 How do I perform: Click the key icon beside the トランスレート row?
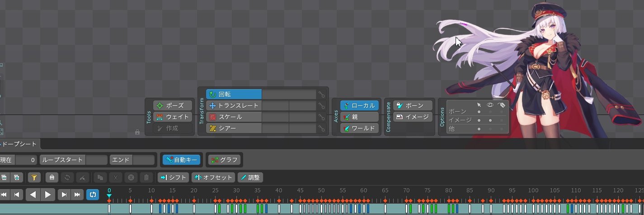[x=321, y=106]
